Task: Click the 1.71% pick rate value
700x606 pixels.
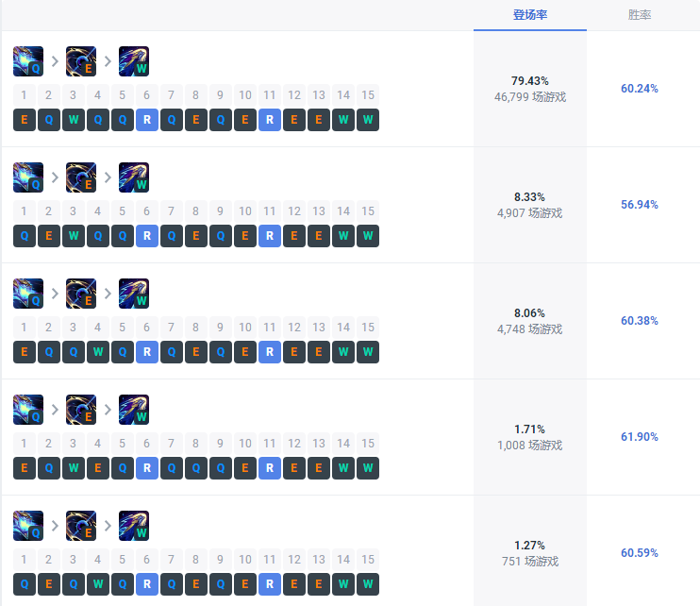Action: click(x=529, y=429)
